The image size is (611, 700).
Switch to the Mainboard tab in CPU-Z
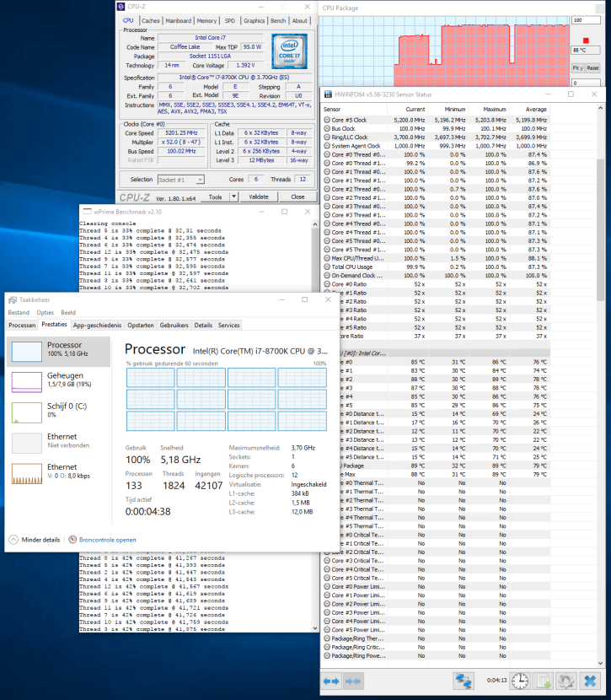point(179,20)
